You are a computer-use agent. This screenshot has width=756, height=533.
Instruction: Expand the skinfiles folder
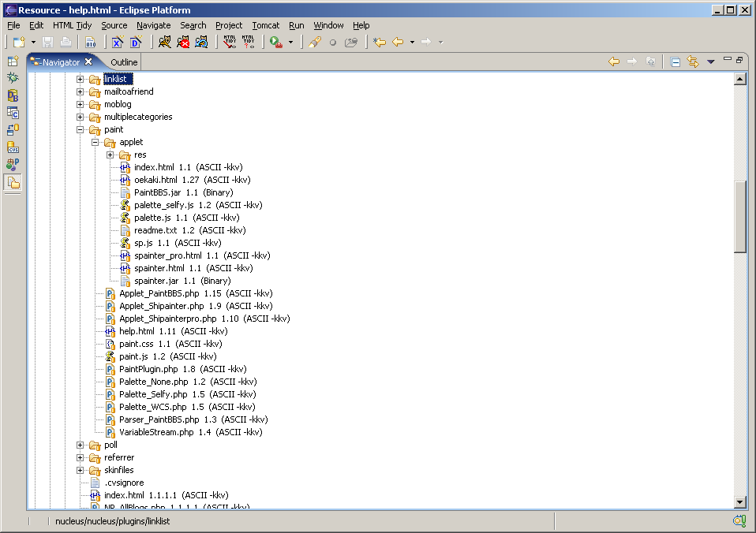tap(80, 471)
